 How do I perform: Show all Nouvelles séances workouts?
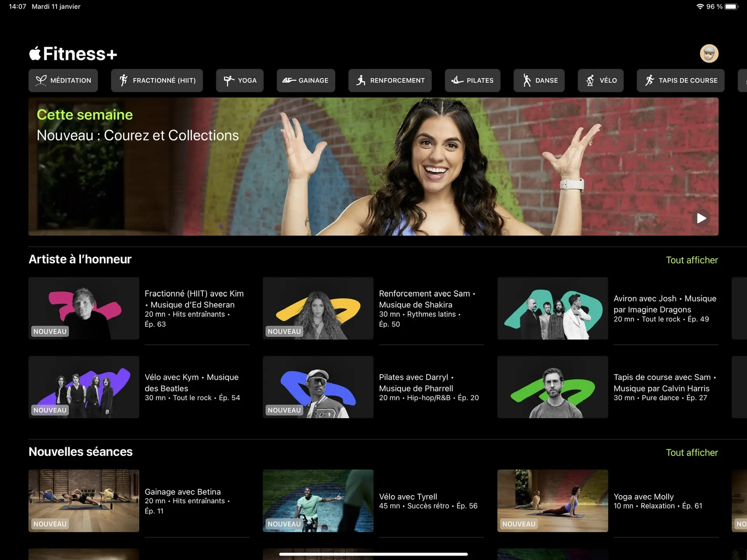(x=691, y=453)
